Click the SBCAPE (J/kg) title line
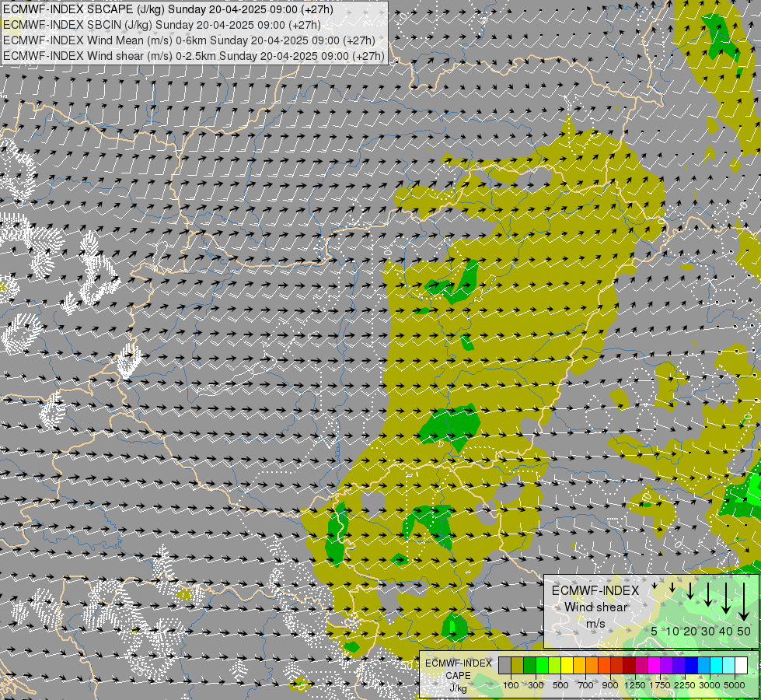The width and height of the screenshot is (761, 700). point(168,9)
